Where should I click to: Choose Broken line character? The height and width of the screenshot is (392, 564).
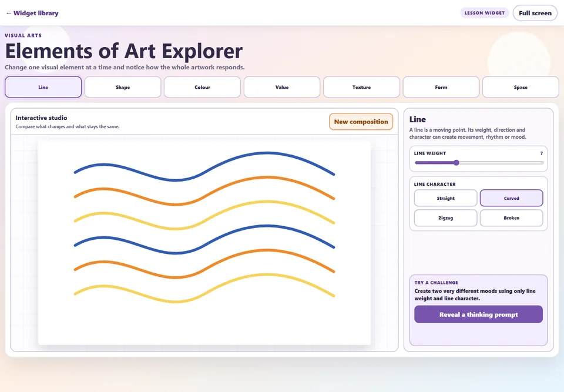tap(511, 218)
